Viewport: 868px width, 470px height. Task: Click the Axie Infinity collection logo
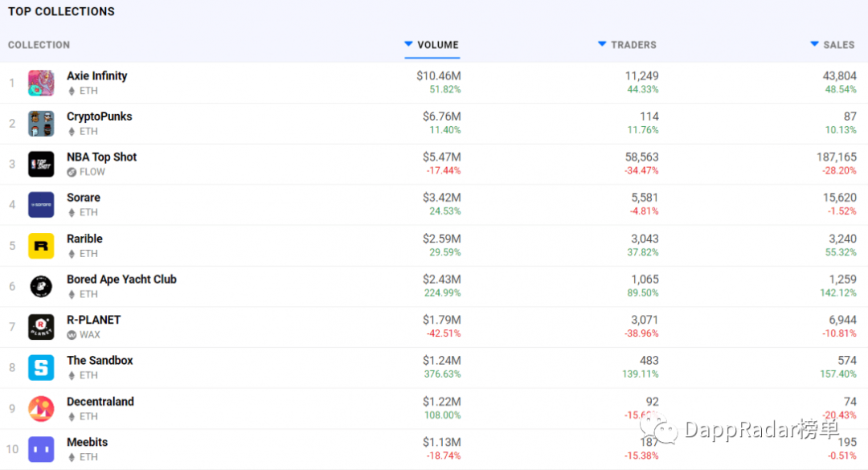point(41,83)
